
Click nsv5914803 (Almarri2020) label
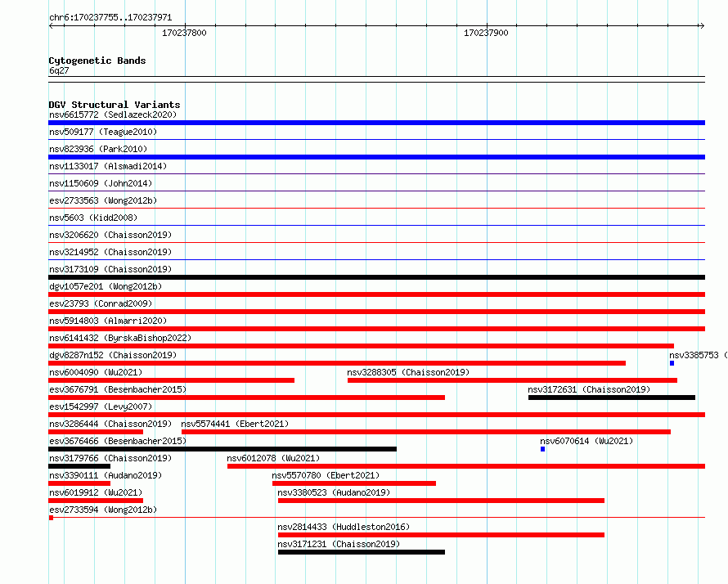(x=108, y=321)
